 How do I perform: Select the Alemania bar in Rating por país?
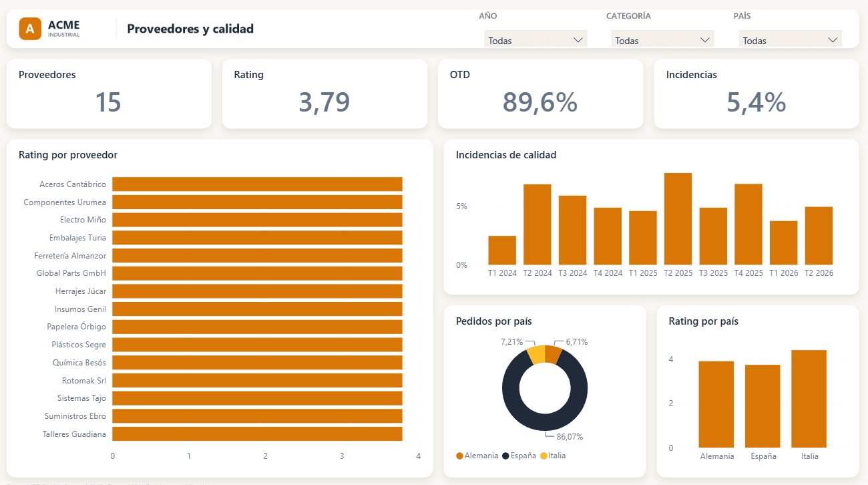pos(716,404)
